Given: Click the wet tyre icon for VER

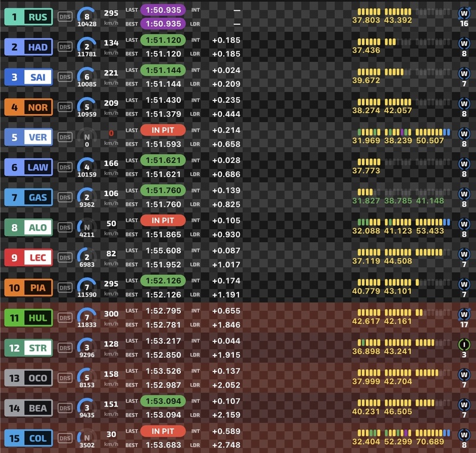Looking at the screenshot, I should [464, 134].
